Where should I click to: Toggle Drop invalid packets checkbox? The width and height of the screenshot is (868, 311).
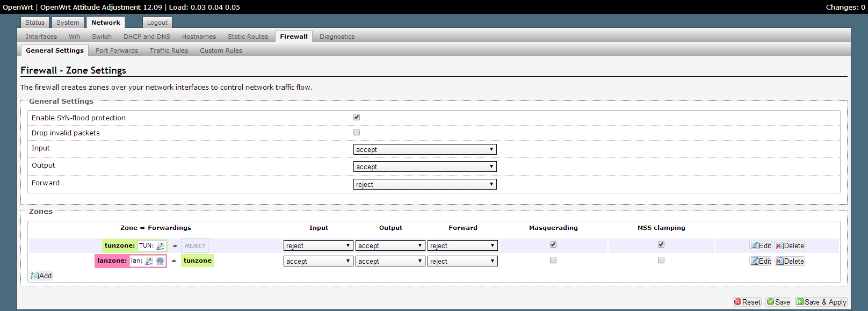tap(357, 132)
